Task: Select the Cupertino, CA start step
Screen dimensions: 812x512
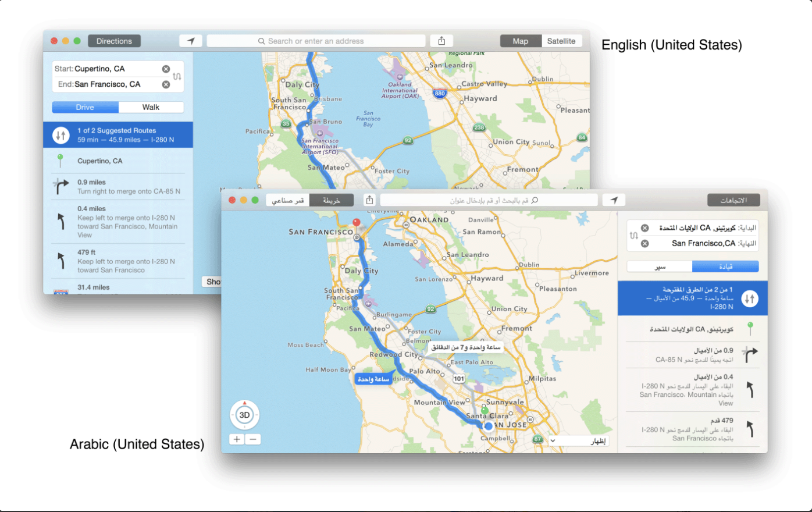Action: tap(118, 161)
